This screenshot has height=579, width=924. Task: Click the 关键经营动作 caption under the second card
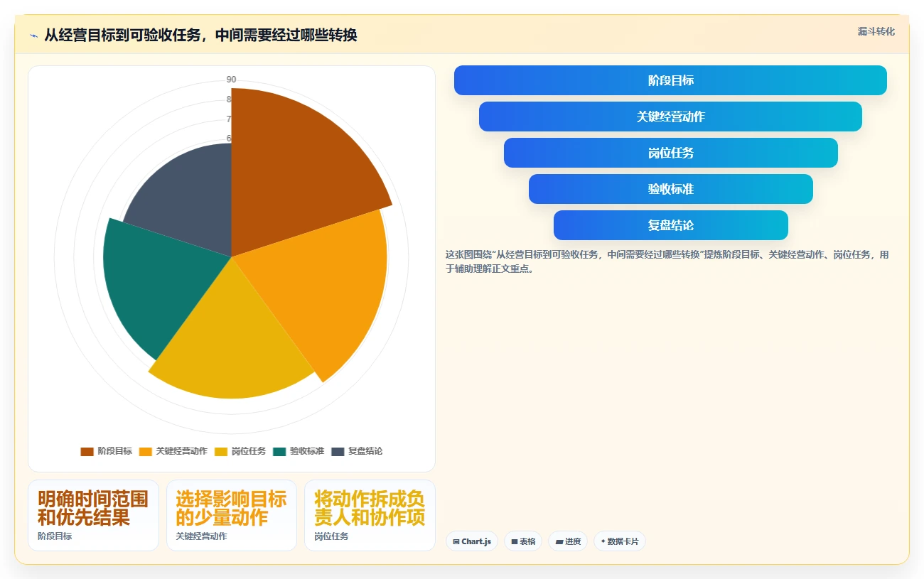pos(202,536)
